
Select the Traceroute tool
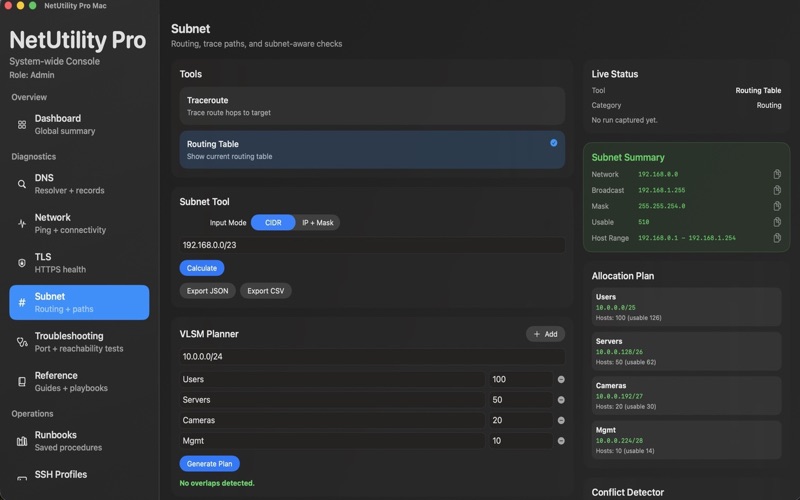(x=372, y=106)
